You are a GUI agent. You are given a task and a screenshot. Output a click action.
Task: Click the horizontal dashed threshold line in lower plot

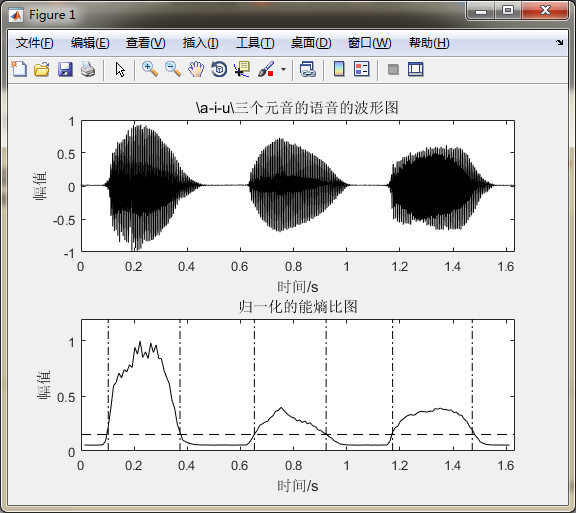[x=298, y=435]
